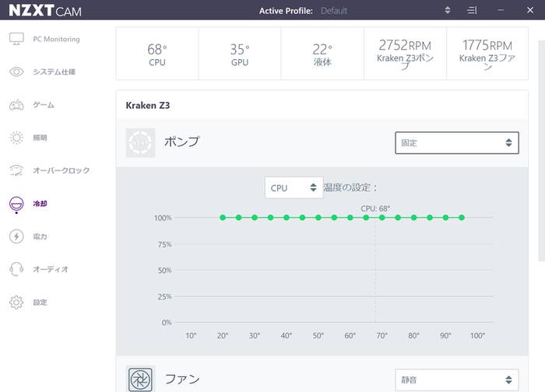The width and height of the screenshot is (545, 392).
Task: Click the headset オーディオ icon
Action: click(x=16, y=269)
